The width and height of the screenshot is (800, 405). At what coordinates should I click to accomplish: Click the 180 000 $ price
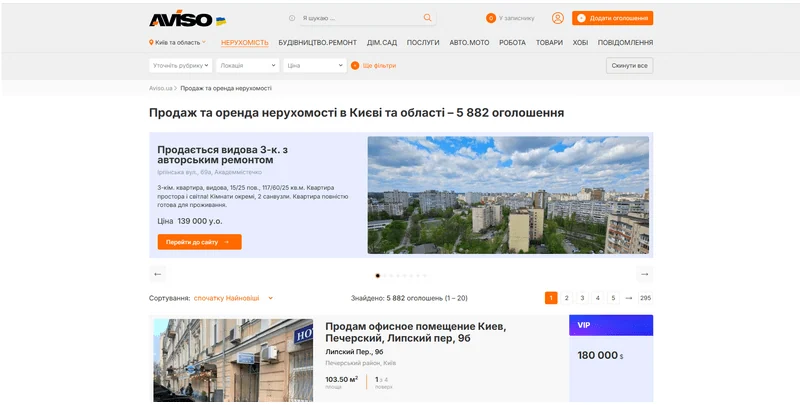601,356
